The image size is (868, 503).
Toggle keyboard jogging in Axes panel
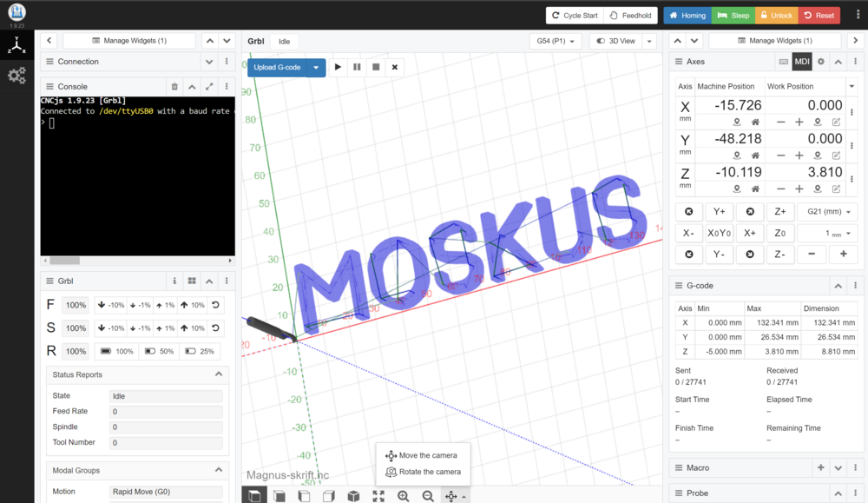coord(783,62)
